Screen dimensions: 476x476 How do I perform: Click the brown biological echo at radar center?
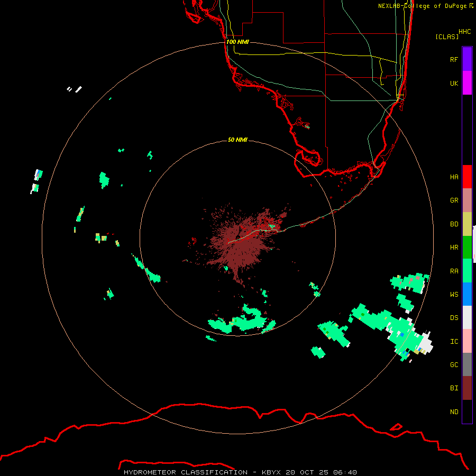240,243
